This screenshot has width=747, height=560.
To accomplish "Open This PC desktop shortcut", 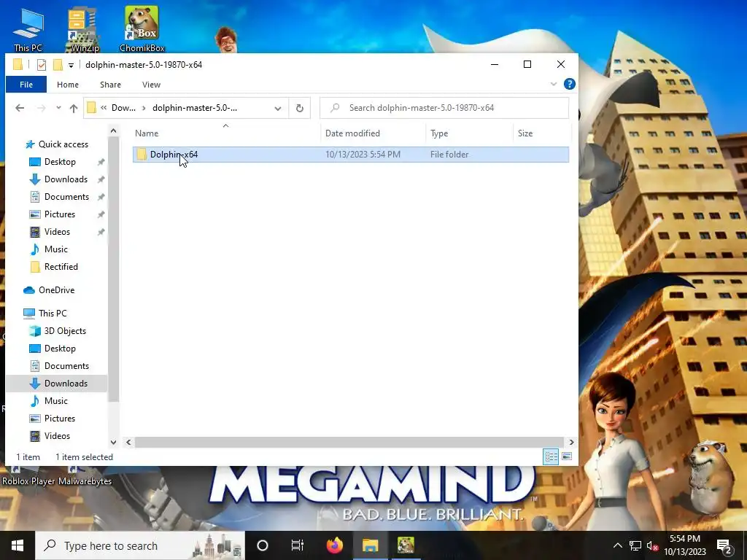I will click(x=28, y=29).
